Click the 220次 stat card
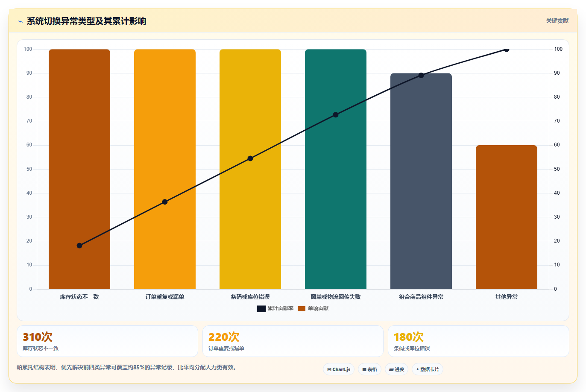Image resolution: width=586 pixels, height=392 pixels. click(293, 341)
